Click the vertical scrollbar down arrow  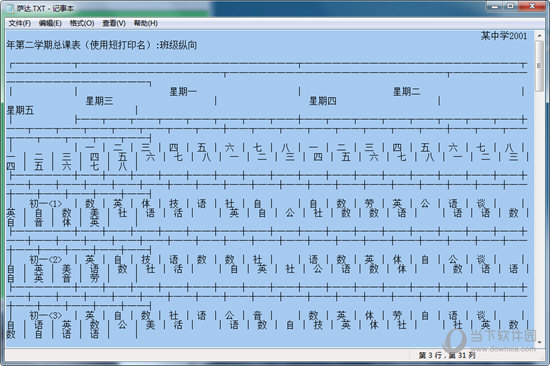pyautogui.click(x=539, y=342)
